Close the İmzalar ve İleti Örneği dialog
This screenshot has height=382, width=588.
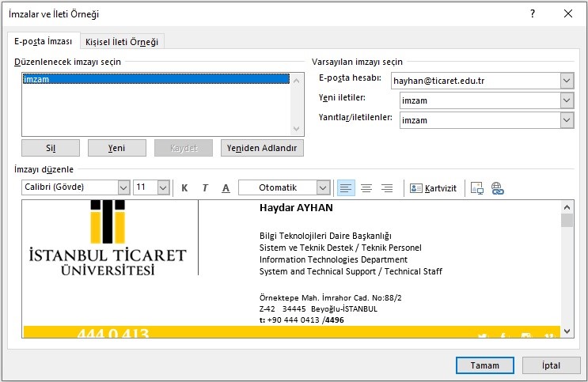coord(568,14)
